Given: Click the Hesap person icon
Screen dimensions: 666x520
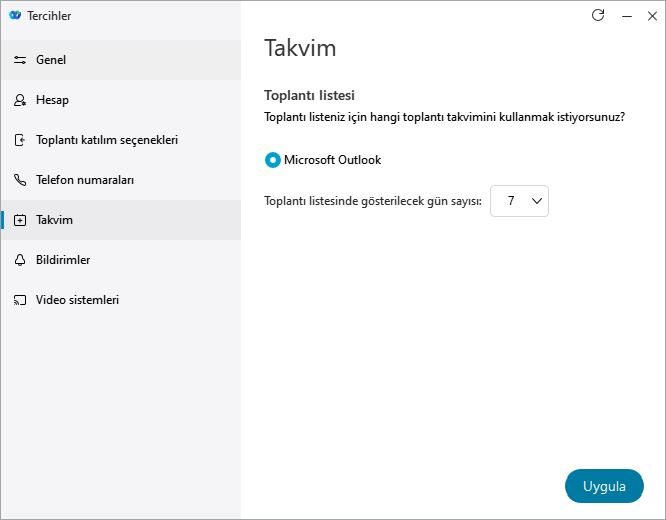Looking at the screenshot, I should click(x=20, y=100).
